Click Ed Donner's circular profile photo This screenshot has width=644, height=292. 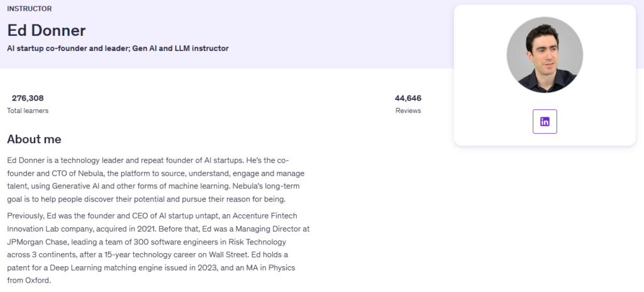pyautogui.click(x=545, y=55)
